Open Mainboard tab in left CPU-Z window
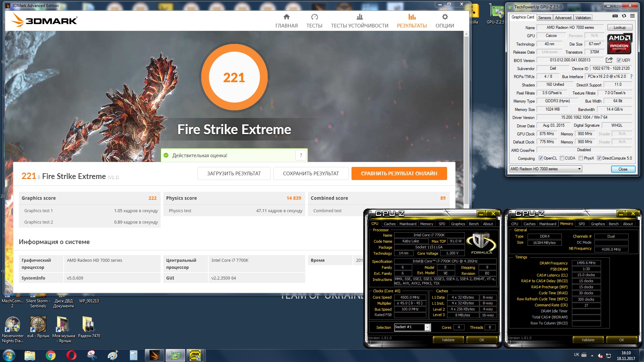The height and width of the screenshot is (362, 644). point(408,224)
